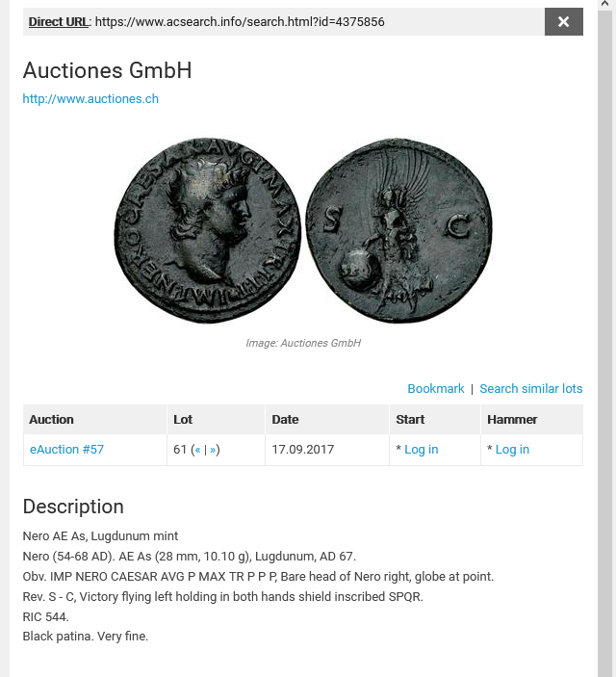Click the coin obverse image
This screenshot has width=616, height=677.
click(207, 230)
